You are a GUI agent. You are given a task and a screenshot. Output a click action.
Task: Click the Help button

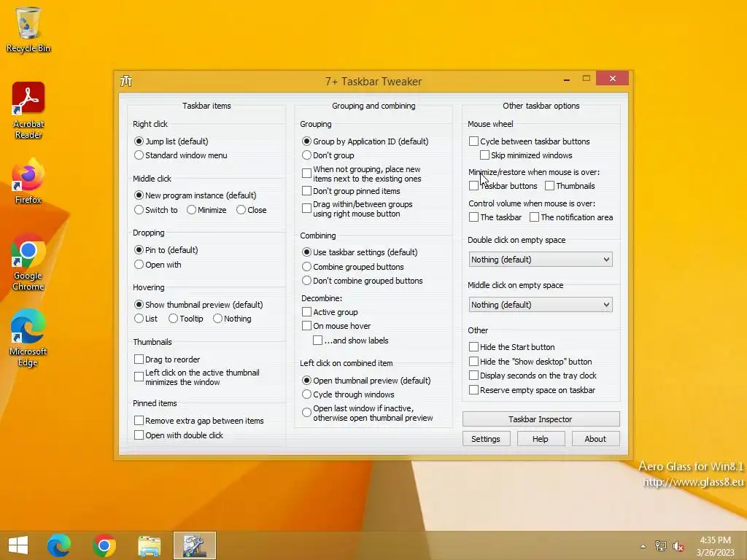point(541,439)
